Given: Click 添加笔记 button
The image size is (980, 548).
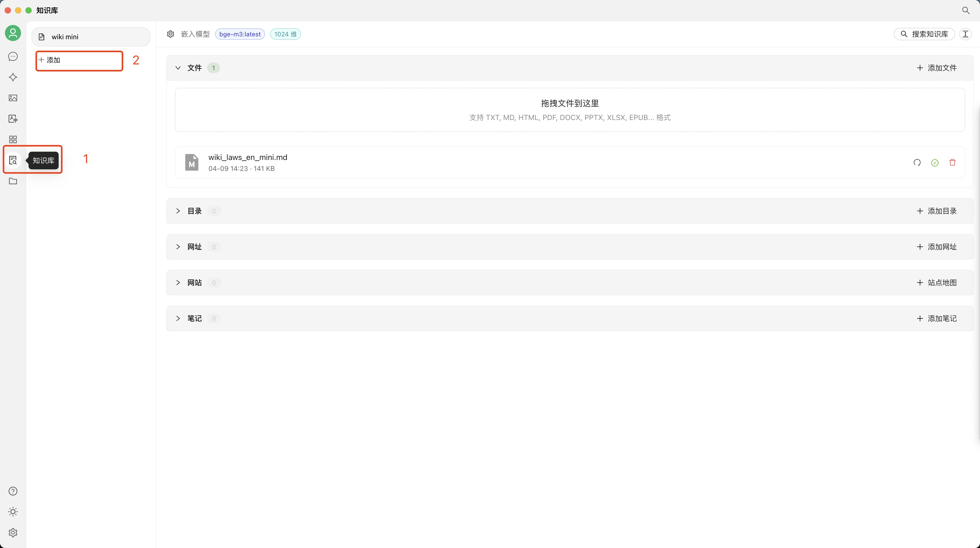Looking at the screenshot, I should [937, 318].
